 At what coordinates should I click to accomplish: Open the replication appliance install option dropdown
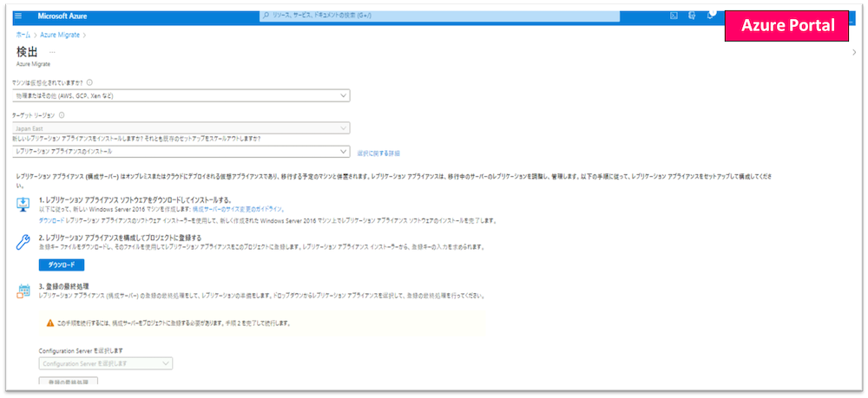point(181,152)
